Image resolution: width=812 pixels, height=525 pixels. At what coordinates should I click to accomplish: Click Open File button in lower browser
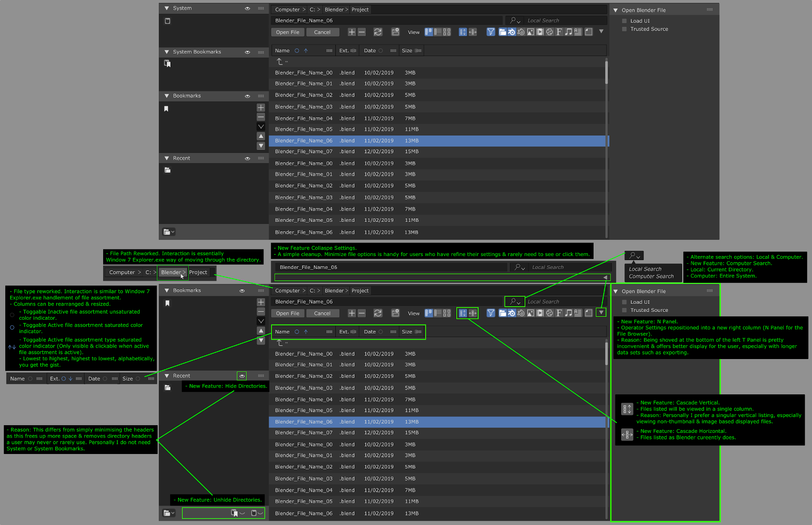coord(287,313)
